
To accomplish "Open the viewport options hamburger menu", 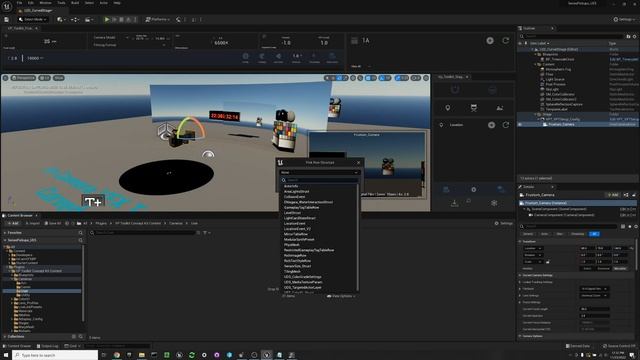I will pos(5,78).
